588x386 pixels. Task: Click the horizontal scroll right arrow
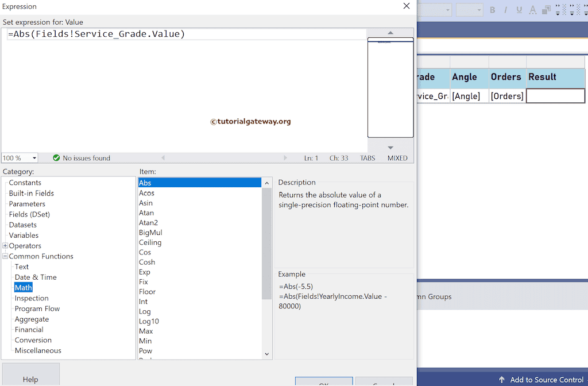(x=285, y=158)
